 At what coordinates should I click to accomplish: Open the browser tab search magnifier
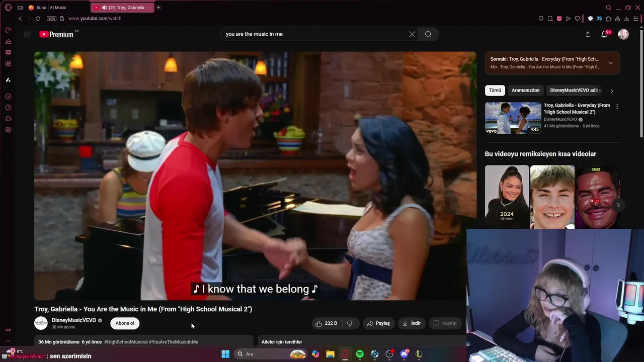[608, 8]
